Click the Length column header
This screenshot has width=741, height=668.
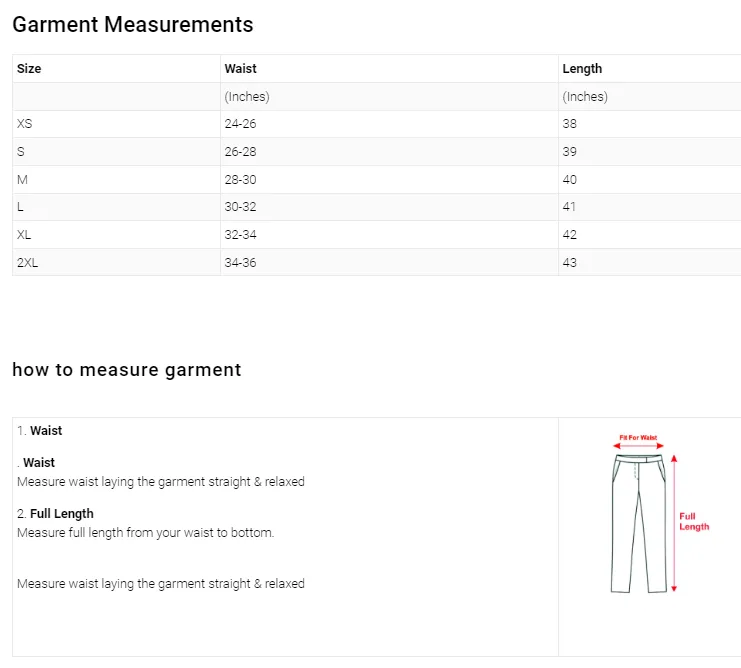pos(582,69)
